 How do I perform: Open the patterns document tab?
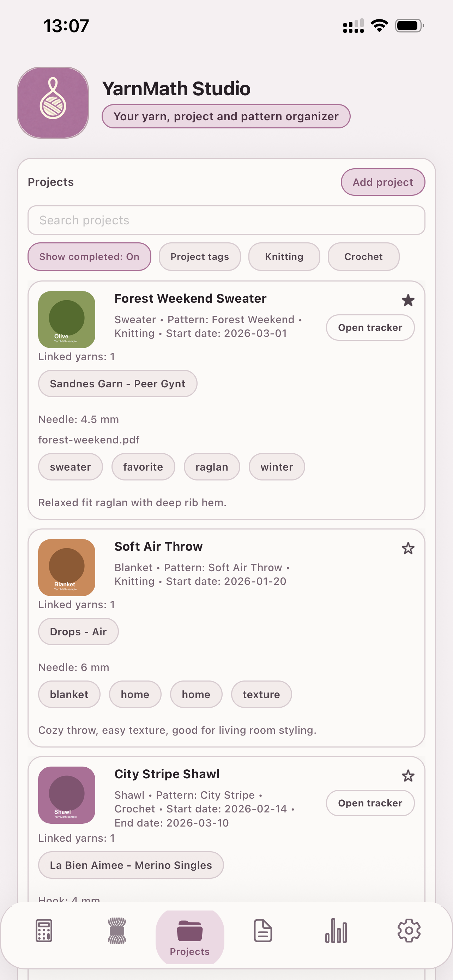coord(263,931)
